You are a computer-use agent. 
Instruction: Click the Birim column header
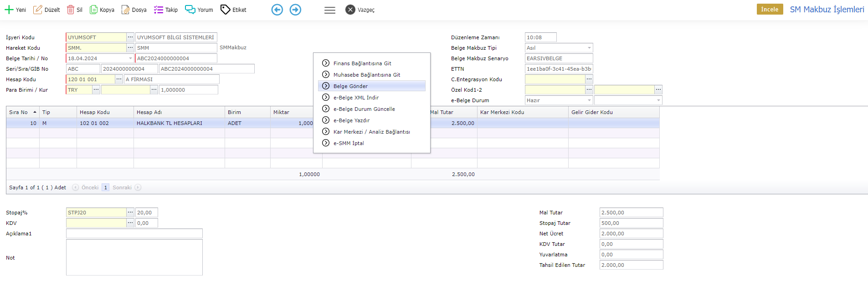tap(247, 112)
